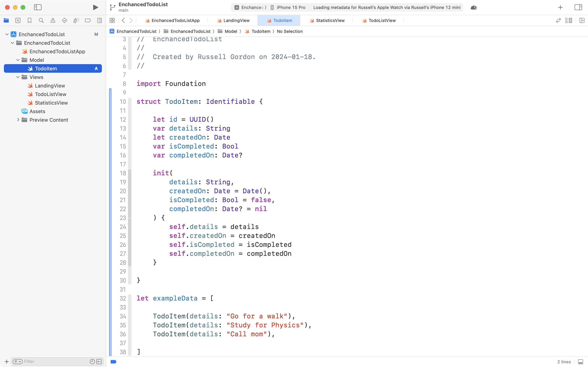588x367 pixels.
Task: Toggle the code review comparison view
Action: click(558, 20)
